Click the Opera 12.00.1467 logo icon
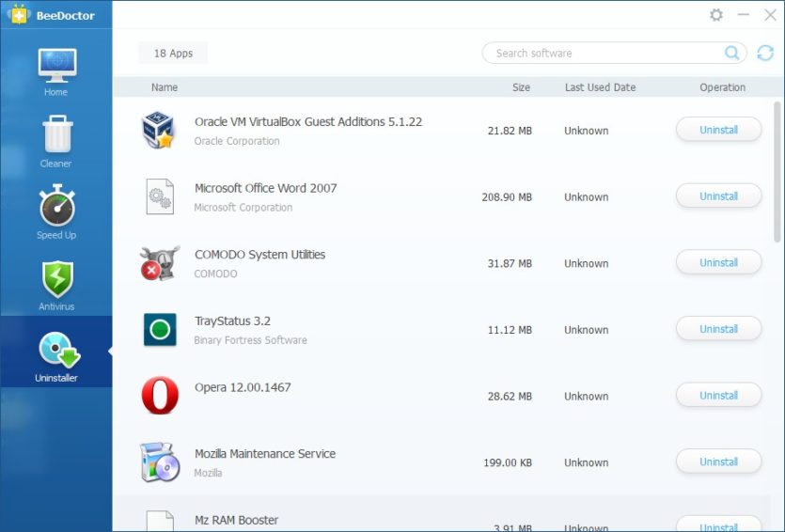785x532 pixels. pyautogui.click(x=160, y=396)
